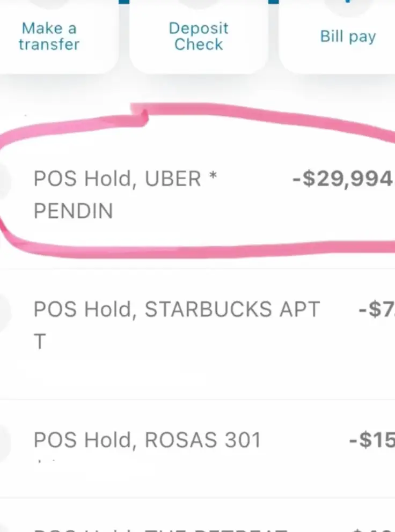
Task: Select the Bill pay shortcut
Action: [348, 36]
